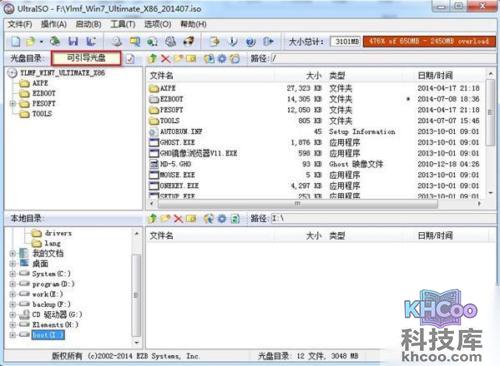The image size is (500, 366).
Task: Click the local tree vertical scrollbar
Action: [137, 287]
